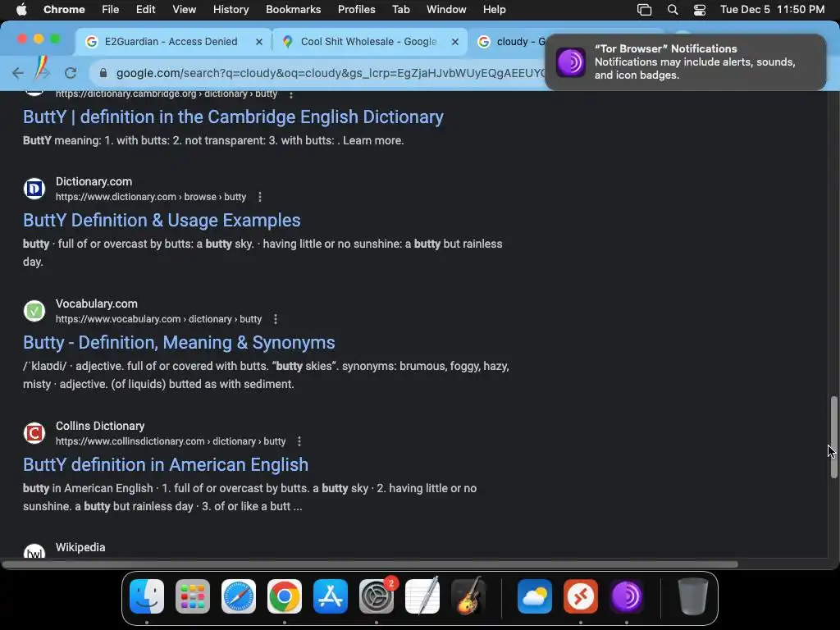This screenshot has height=630, width=840.
Task: Click the dictionary.com browse butty URL
Action: click(151, 197)
